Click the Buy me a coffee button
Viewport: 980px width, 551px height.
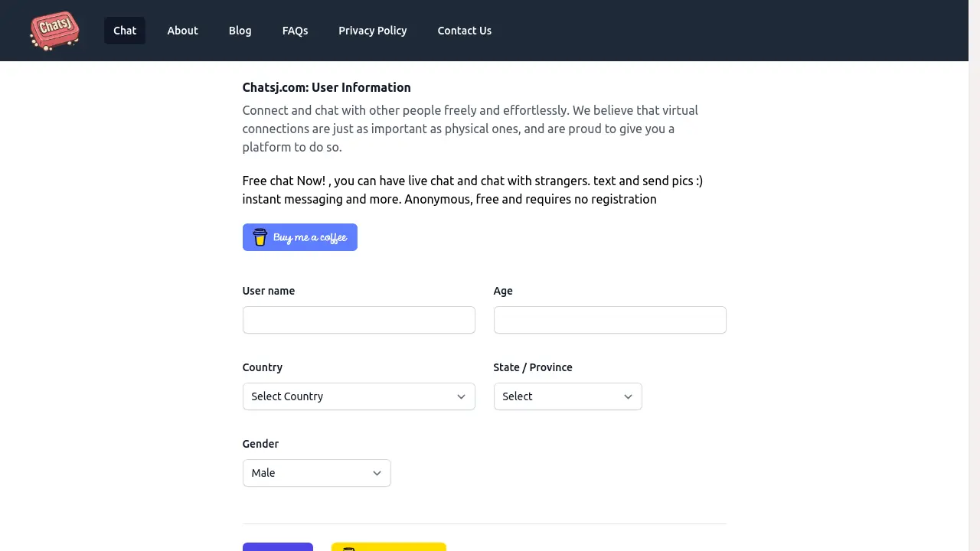pos(299,237)
